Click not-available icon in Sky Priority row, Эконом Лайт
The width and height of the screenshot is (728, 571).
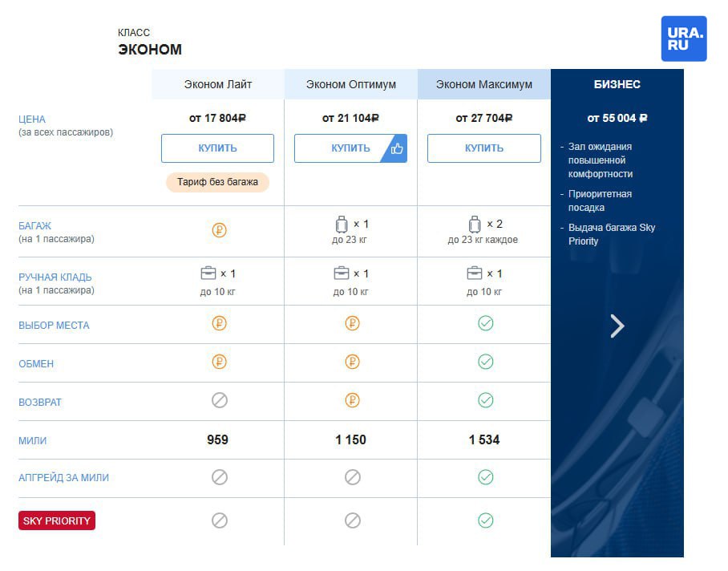[219, 520]
